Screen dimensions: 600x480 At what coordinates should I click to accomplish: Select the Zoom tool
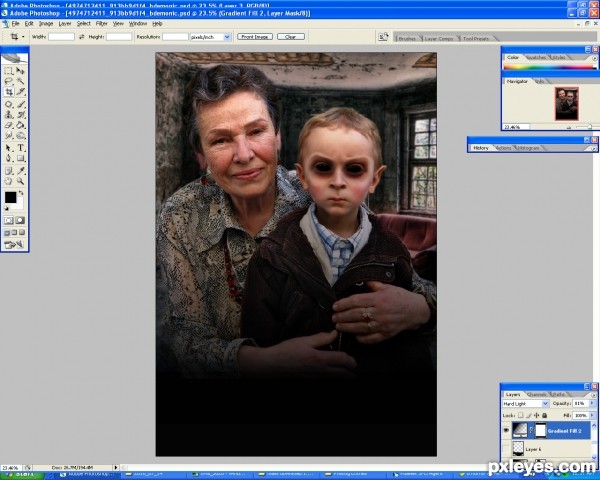pos(20,181)
